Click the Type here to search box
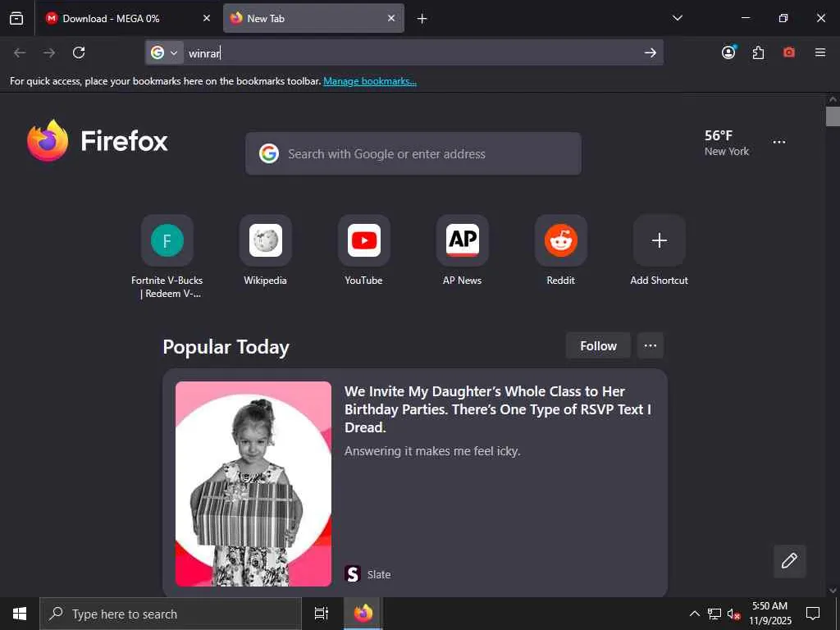This screenshot has width=840, height=630. tap(171, 614)
